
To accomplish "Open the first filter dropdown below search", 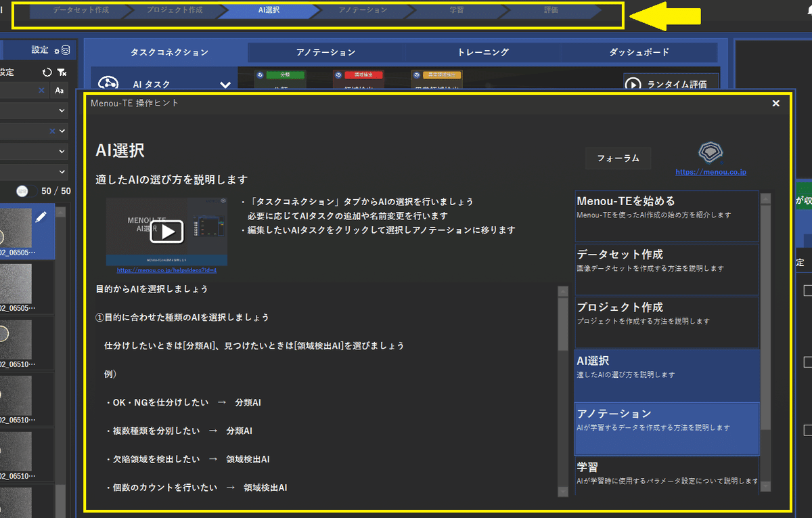I will click(x=34, y=110).
